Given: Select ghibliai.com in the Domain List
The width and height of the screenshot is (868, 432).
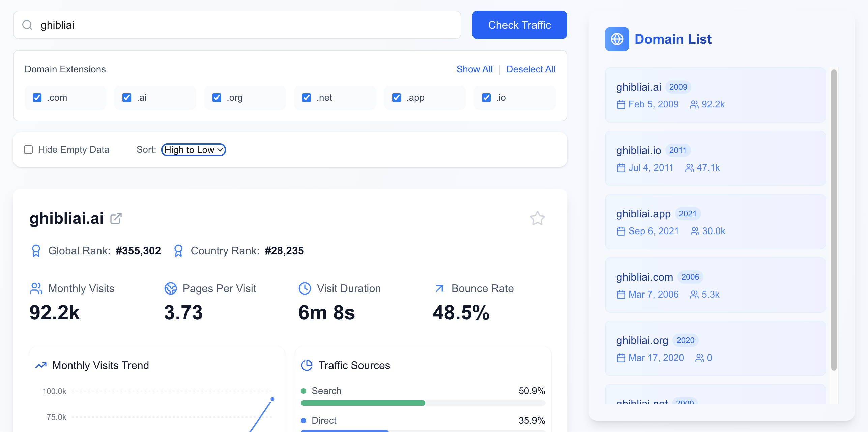Looking at the screenshot, I should pos(715,285).
